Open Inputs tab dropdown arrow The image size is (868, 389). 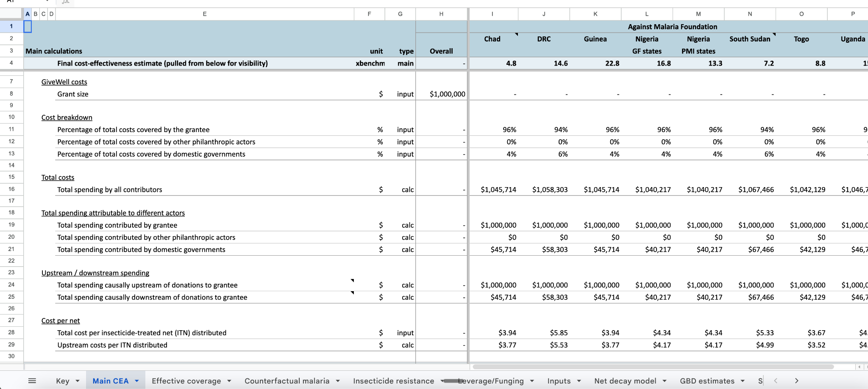[x=579, y=381]
